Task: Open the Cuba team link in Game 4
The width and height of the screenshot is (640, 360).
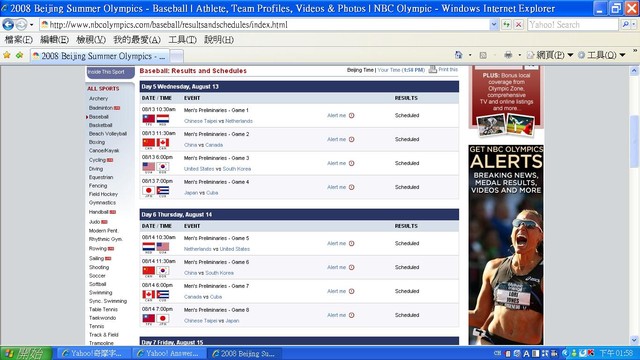Action: [212, 193]
